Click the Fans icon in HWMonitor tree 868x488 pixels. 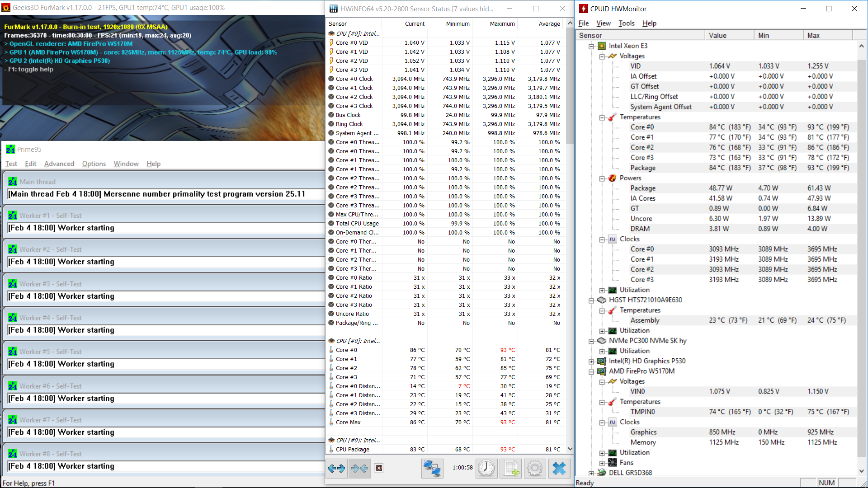pyautogui.click(x=613, y=463)
